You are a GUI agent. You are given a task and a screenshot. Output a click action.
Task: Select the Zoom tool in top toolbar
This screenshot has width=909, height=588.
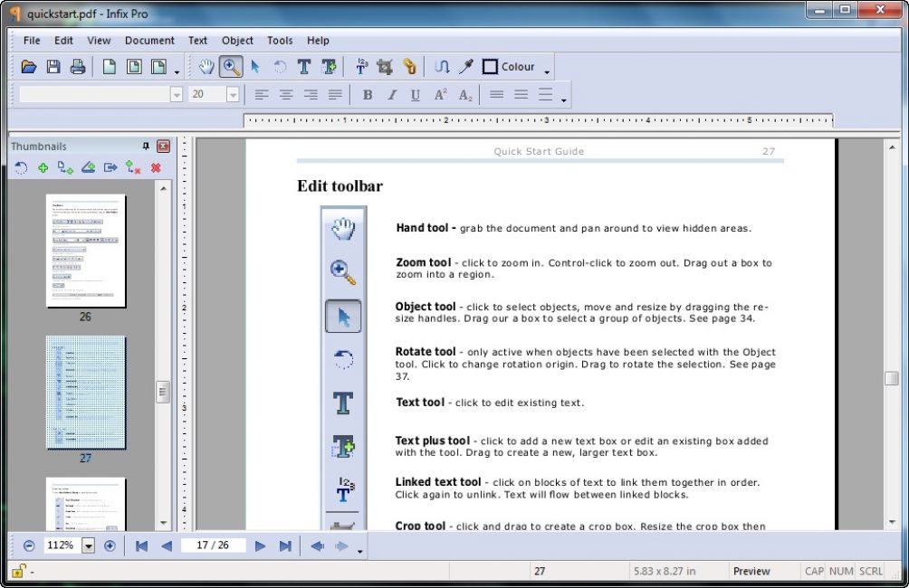point(231,67)
